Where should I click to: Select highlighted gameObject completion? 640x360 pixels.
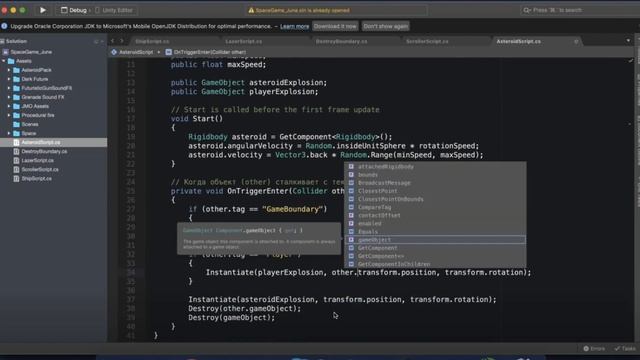pyautogui.click(x=435, y=240)
